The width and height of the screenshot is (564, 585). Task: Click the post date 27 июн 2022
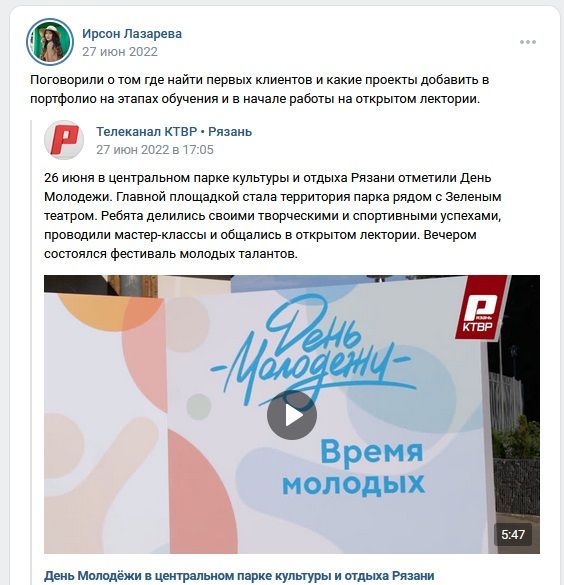coord(120,51)
